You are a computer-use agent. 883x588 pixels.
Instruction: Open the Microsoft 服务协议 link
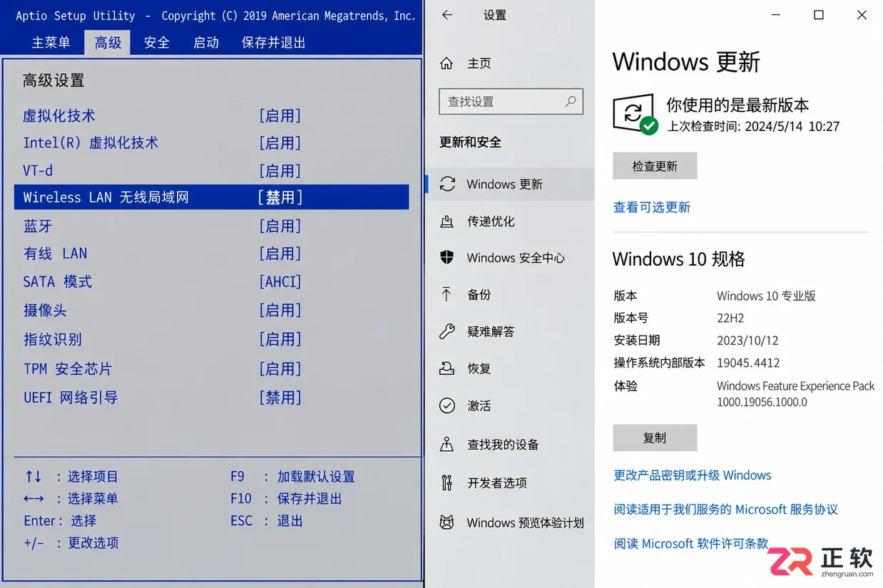pyautogui.click(x=725, y=510)
